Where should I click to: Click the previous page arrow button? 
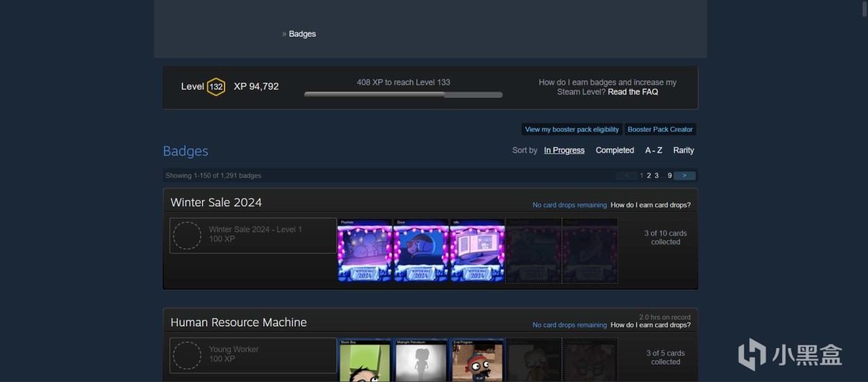click(627, 176)
